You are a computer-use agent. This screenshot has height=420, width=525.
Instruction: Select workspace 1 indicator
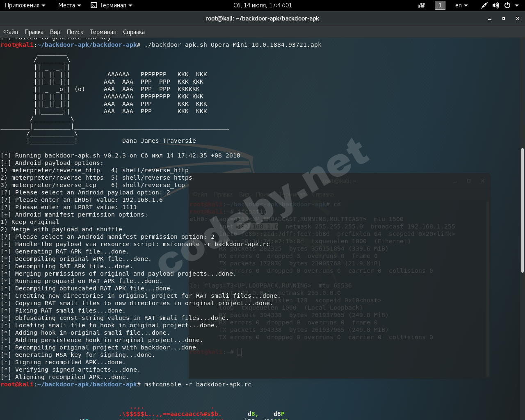click(x=440, y=5)
